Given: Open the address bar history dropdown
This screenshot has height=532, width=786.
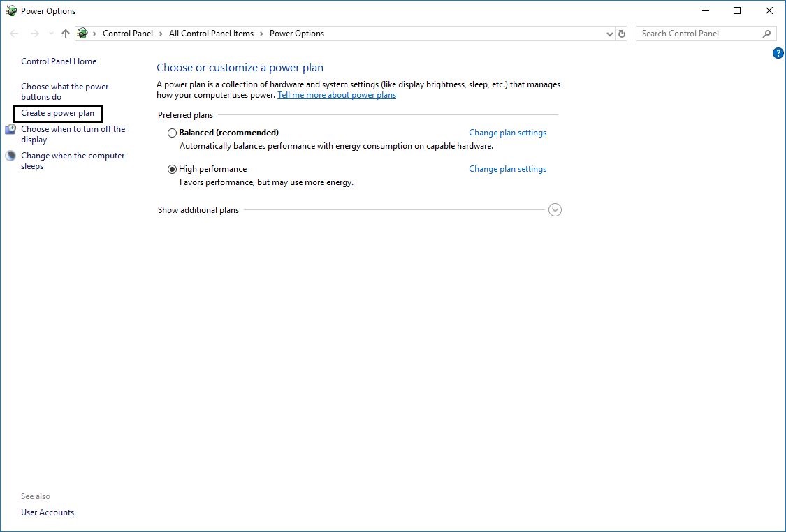Looking at the screenshot, I should (608, 33).
